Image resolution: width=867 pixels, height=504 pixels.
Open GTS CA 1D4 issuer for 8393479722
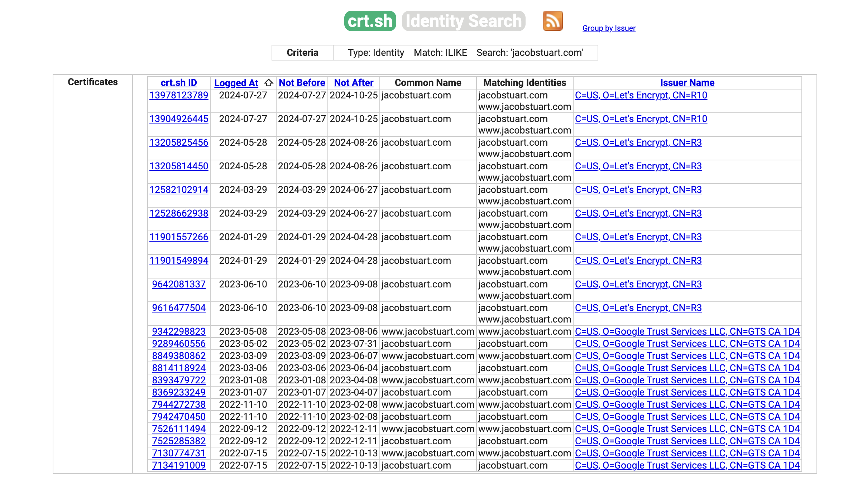point(687,380)
